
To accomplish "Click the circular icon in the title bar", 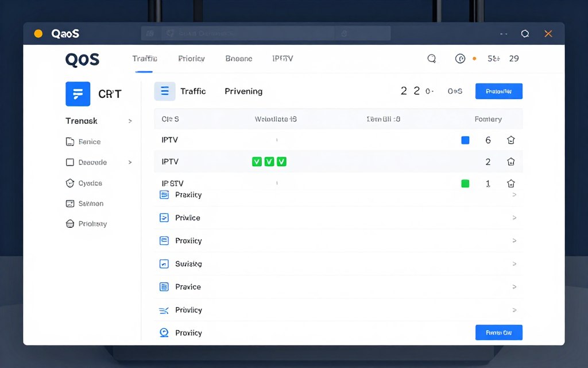I will coord(525,34).
